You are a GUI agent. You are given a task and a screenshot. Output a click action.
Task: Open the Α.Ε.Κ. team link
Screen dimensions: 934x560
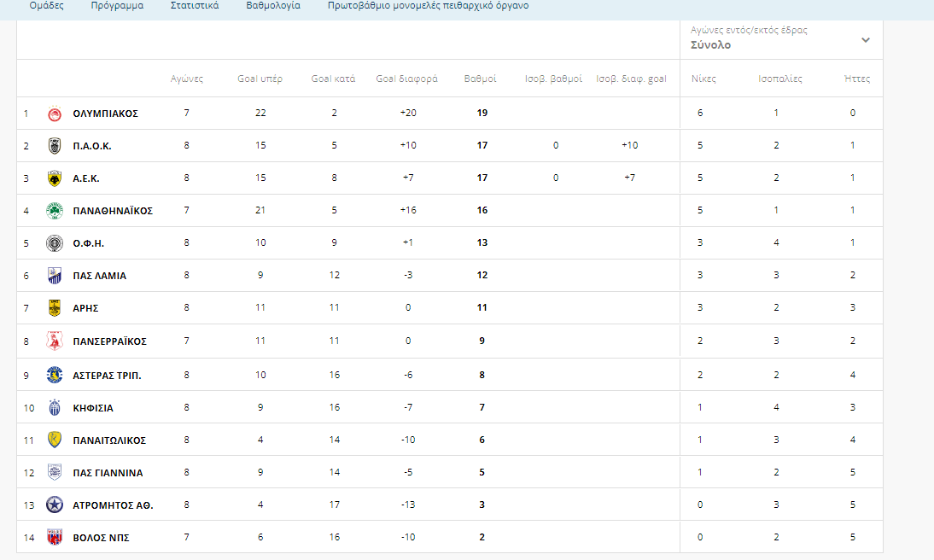[85, 178]
